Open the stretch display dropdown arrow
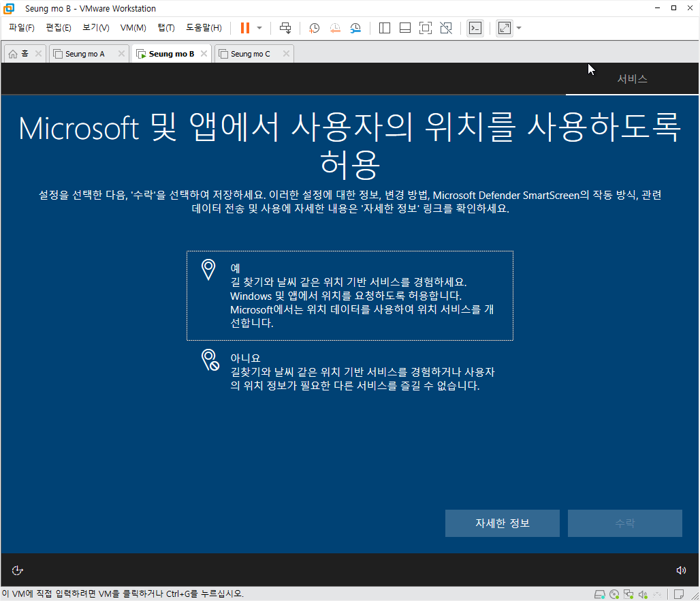This screenshot has width=700, height=601. pos(519,28)
